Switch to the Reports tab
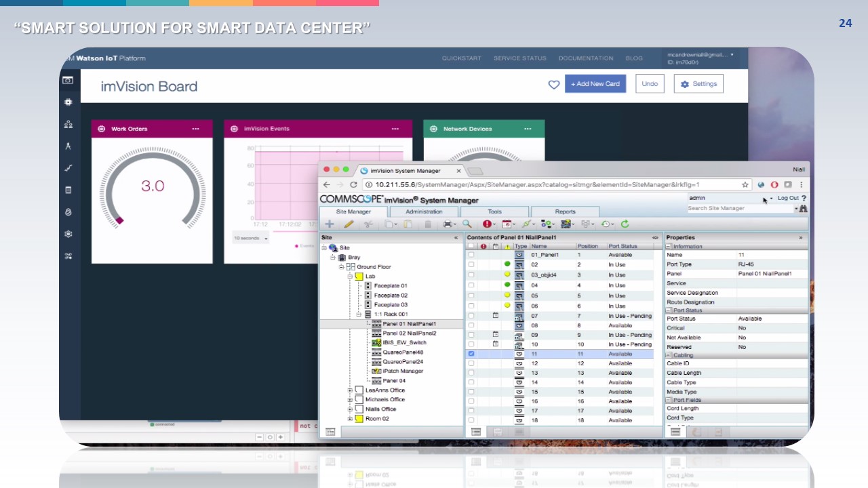 pos(565,211)
